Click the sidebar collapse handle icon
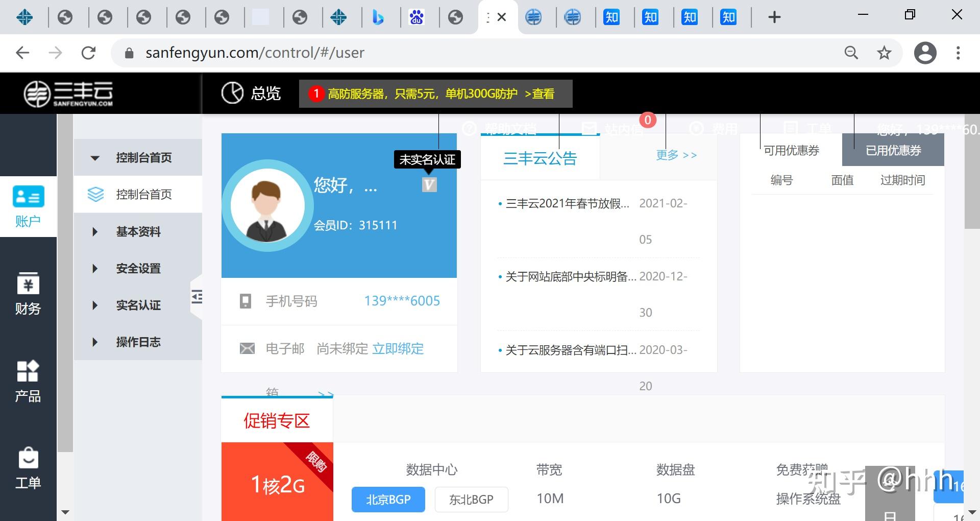 tap(197, 297)
